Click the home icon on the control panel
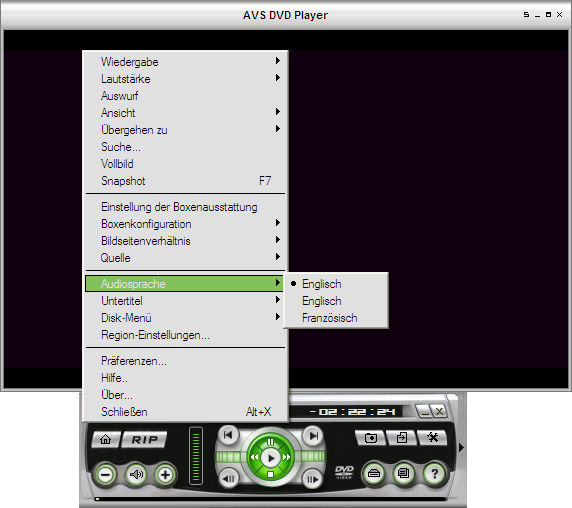This screenshot has height=508, width=572. tap(106, 439)
